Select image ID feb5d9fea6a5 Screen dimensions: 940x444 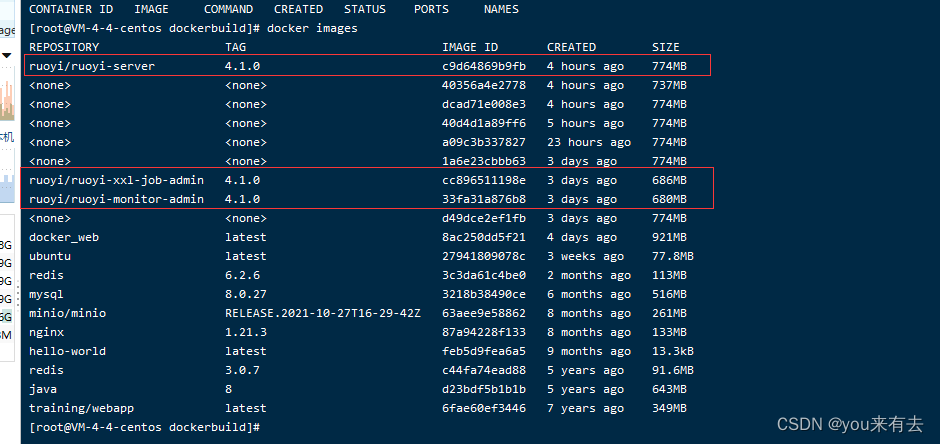pos(484,351)
